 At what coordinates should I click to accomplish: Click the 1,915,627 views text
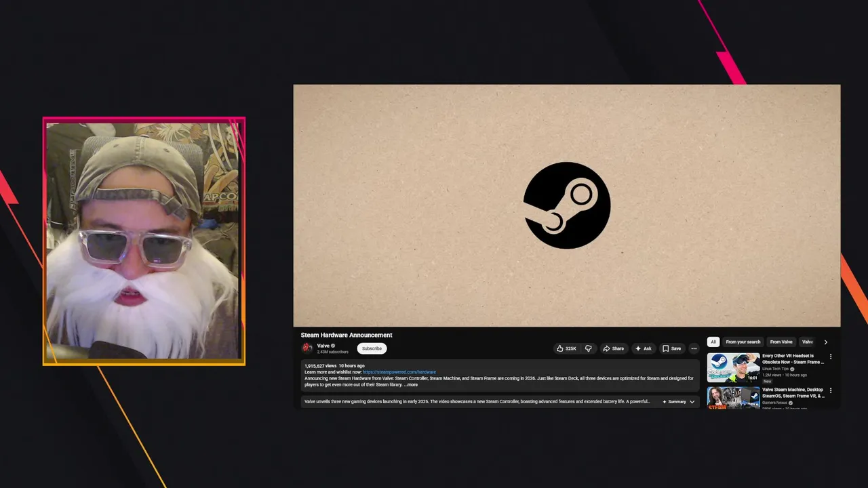(x=320, y=366)
